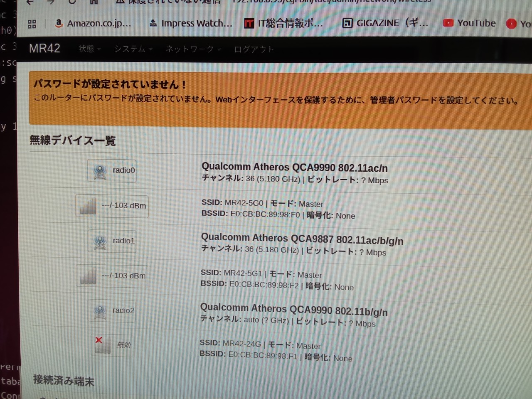Viewport: 532px width, 399px height.
Task: Click BSSID E0:CB:BC:89:98:F0 text
Action: click(x=251, y=214)
